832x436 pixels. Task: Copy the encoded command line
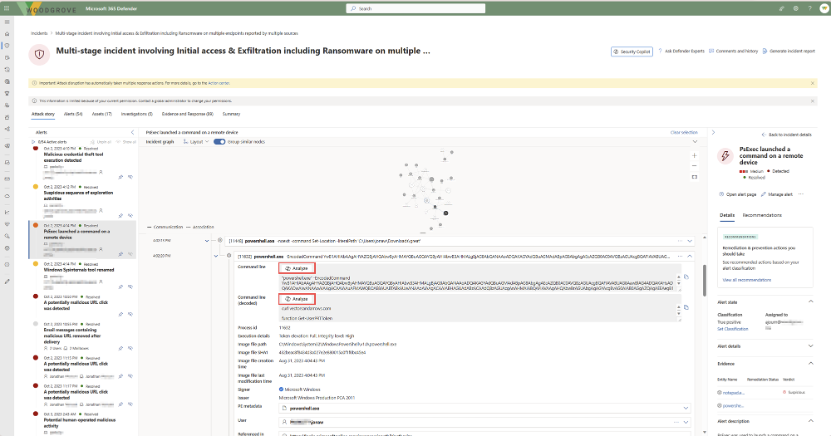click(x=686, y=277)
